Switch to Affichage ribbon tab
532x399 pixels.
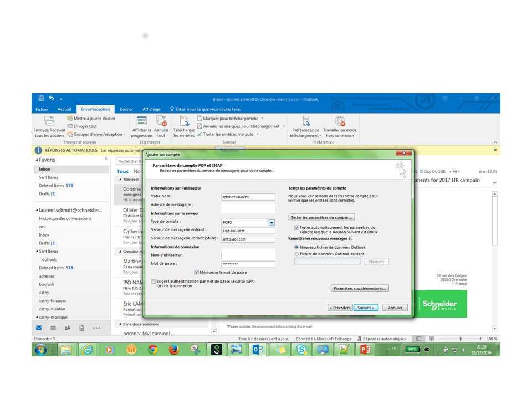151,109
